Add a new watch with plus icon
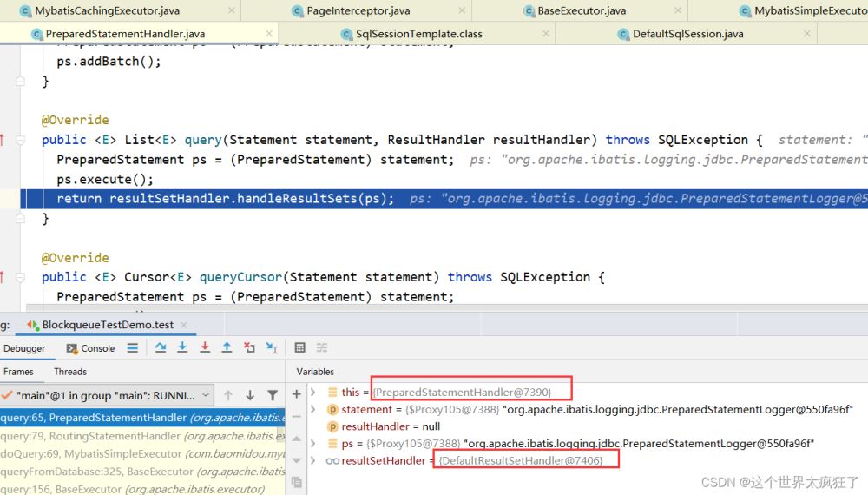The width and height of the screenshot is (868, 495). tap(297, 393)
